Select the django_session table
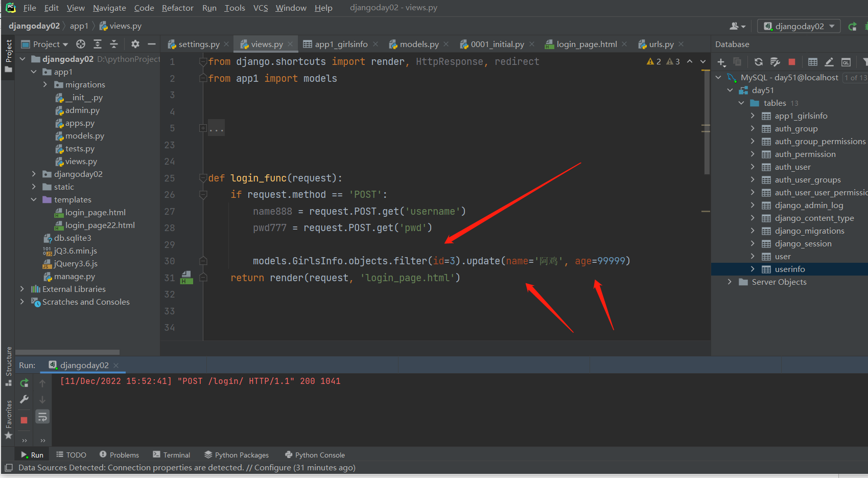Screen dimensions: 868x478 [803, 244]
